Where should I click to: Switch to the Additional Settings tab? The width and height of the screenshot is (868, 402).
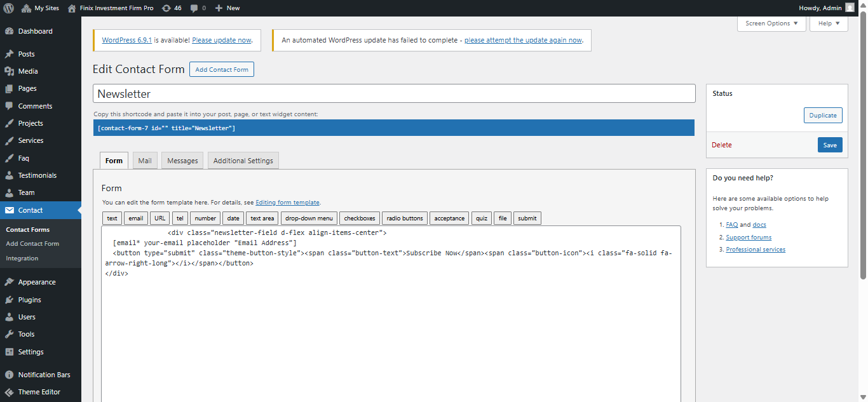243,161
